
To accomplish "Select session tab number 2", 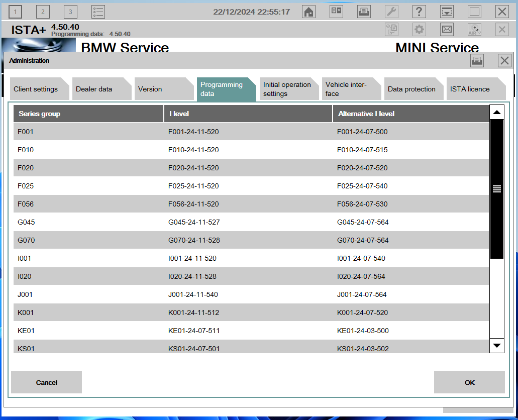I will click(43, 12).
